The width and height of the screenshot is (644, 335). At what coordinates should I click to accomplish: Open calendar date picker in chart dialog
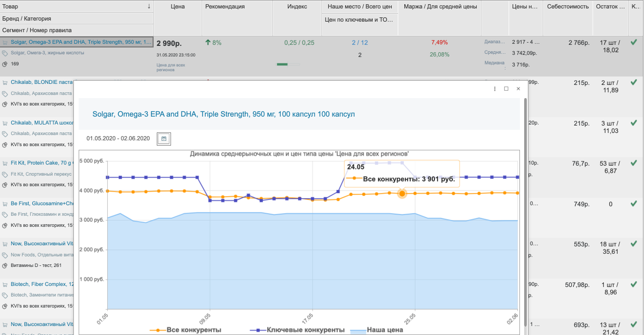164,139
